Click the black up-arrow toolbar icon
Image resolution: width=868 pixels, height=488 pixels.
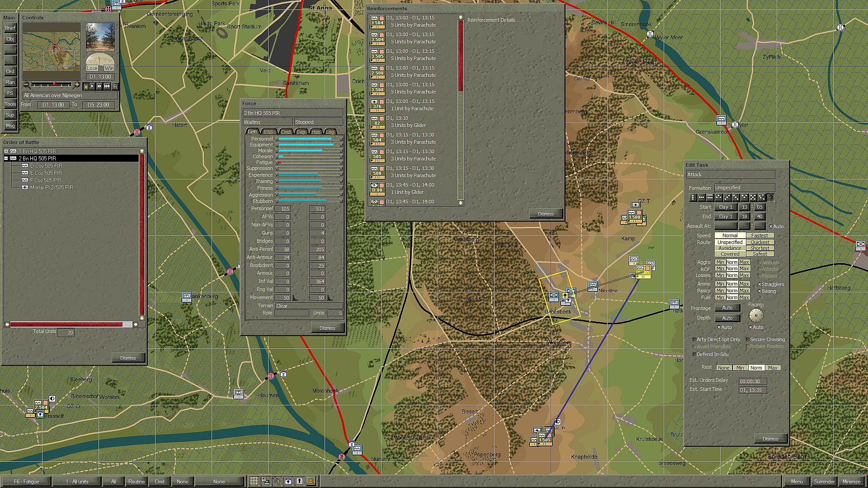click(x=299, y=481)
